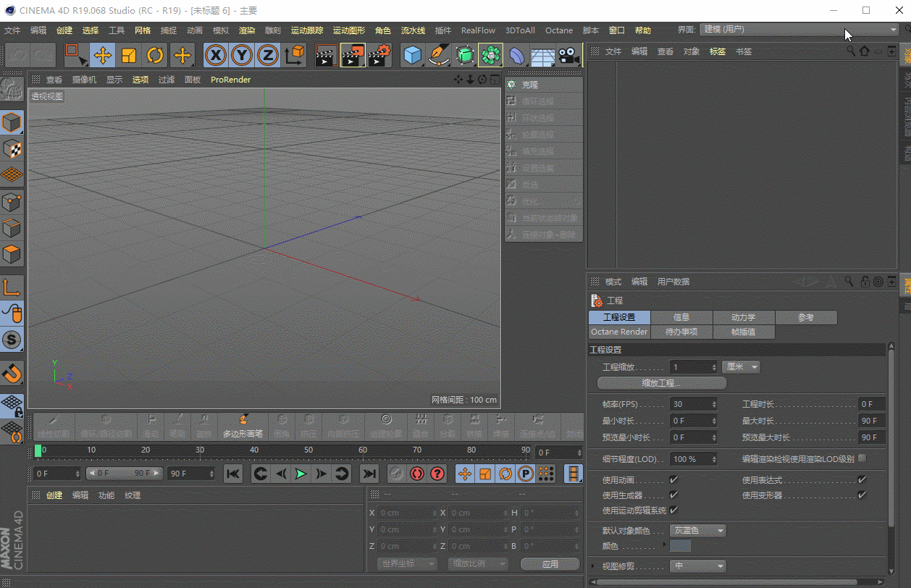The image size is (911, 588).
Task: Open the 渲染 menu
Action: 247,30
